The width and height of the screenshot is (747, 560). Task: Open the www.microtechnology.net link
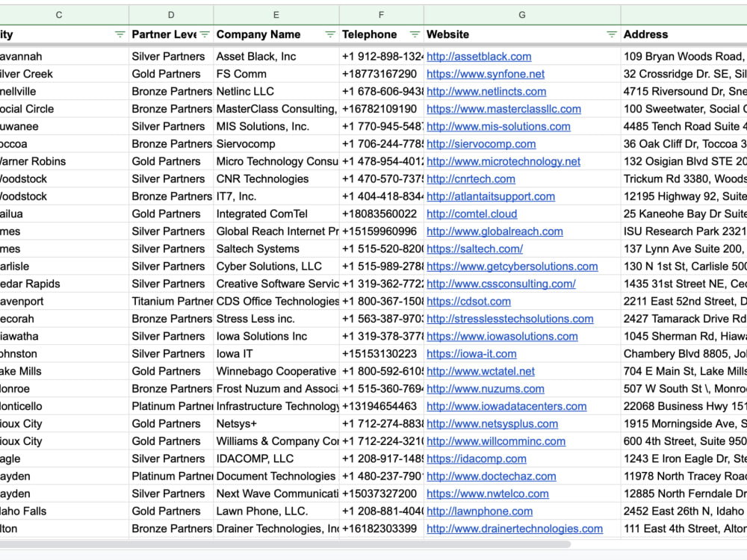pos(503,161)
